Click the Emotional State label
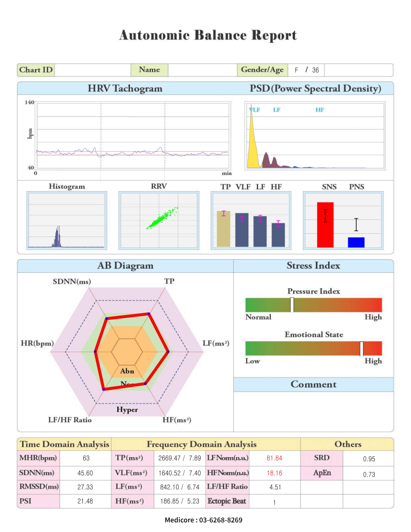This screenshot has width=411, height=532. 314,334
